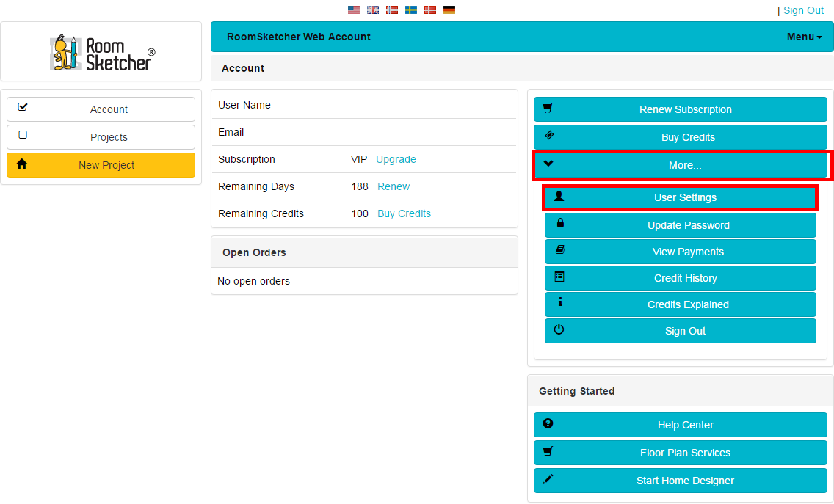This screenshot has height=504, width=834.
Task: Click the pencil icon on Start Home Designer
Action: coord(548,479)
